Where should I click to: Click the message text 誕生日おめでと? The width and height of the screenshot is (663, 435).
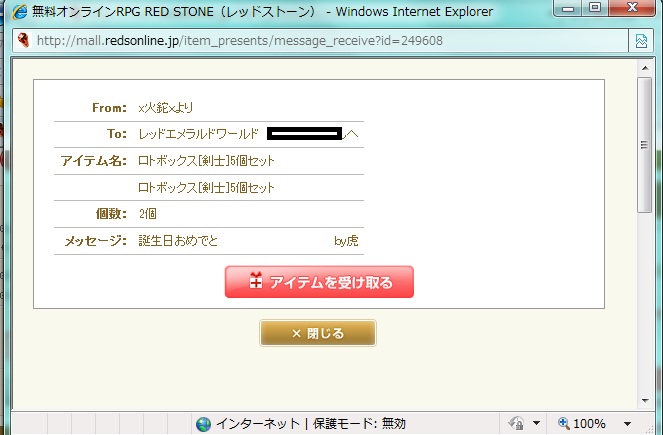(x=178, y=241)
